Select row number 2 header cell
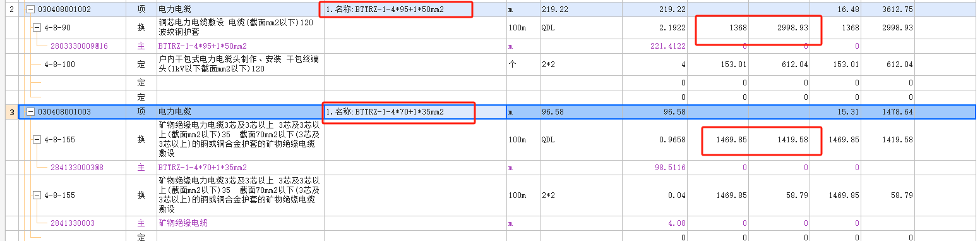 coord(11,9)
